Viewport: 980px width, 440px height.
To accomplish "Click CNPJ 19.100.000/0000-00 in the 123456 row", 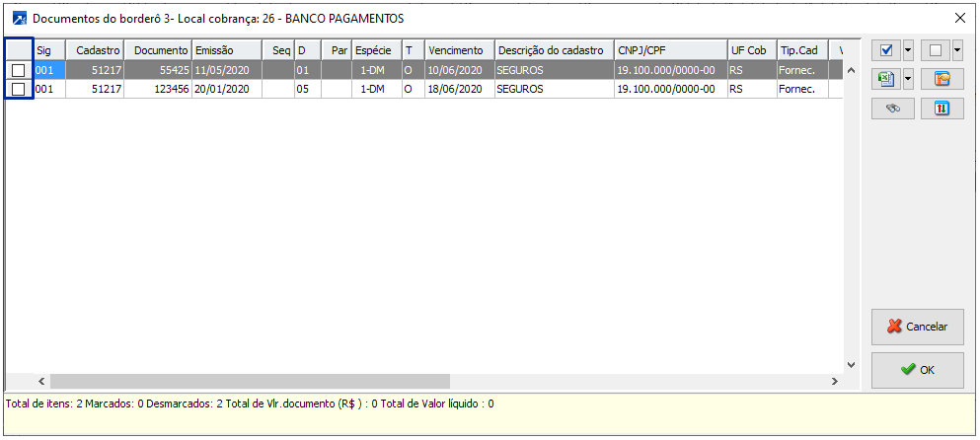I will coord(671,90).
